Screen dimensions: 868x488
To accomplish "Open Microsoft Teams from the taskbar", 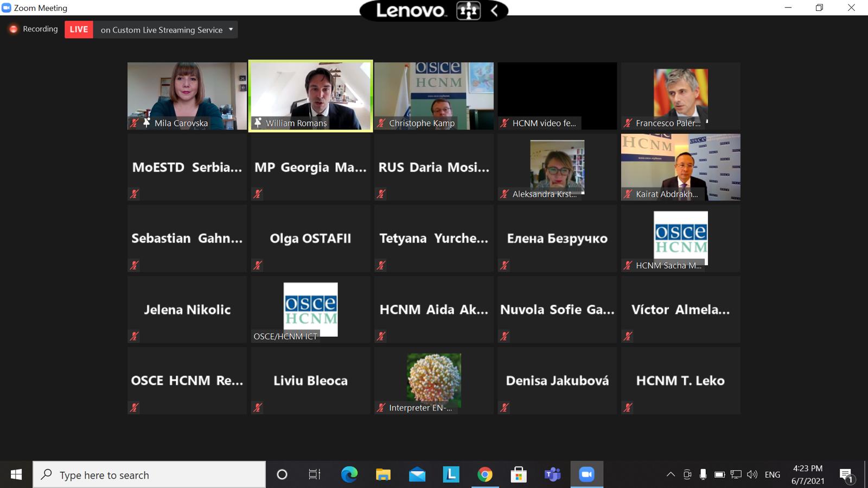I will coord(552,475).
